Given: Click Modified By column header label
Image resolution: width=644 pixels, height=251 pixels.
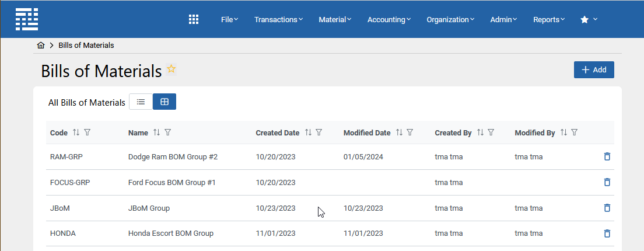Looking at the screenshot, I should click(x=535, y=133).
